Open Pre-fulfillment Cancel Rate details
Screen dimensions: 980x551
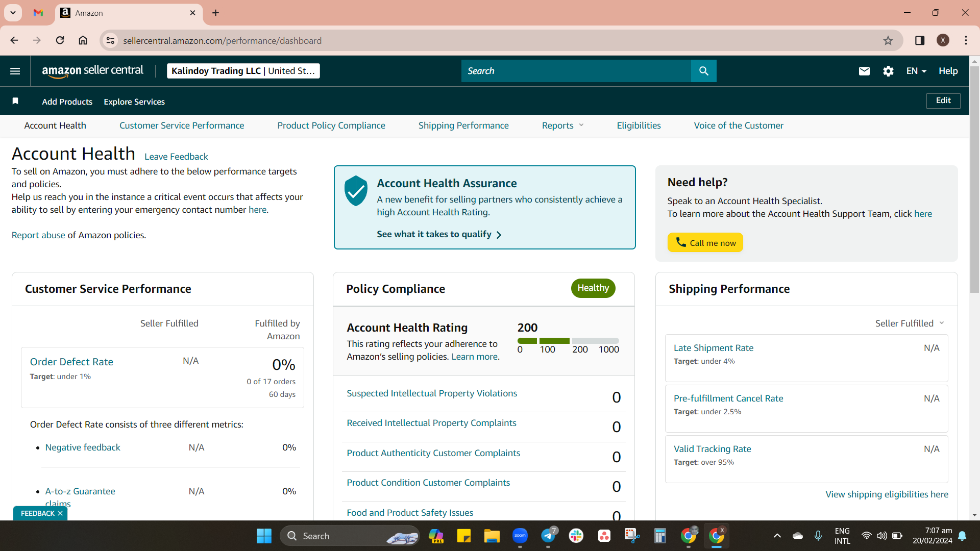pyautogui.click(x=728, y=398)
